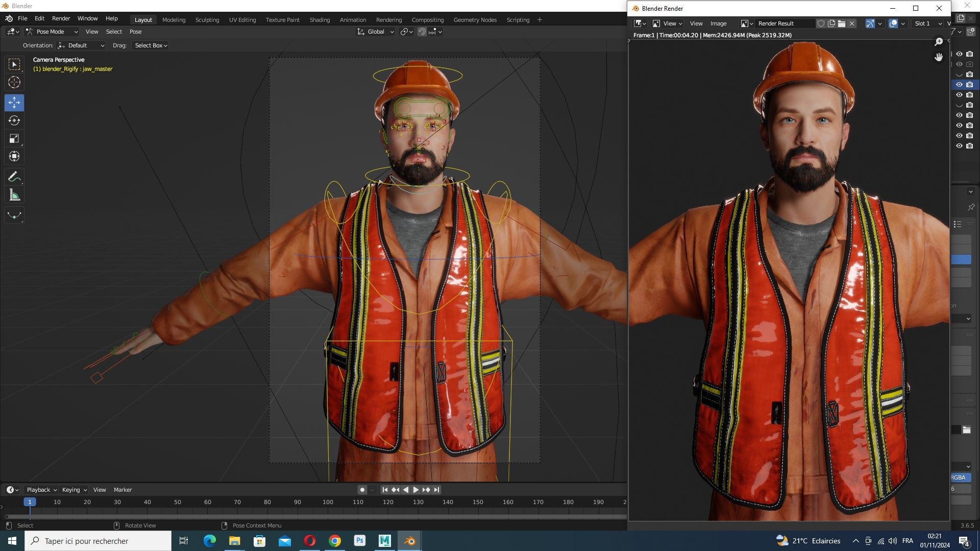The width and height of the screenshot is (980, 551).
Task: Open the Drag Select Box dropdown
Action: pyautogui.click(x=151, y=45)
